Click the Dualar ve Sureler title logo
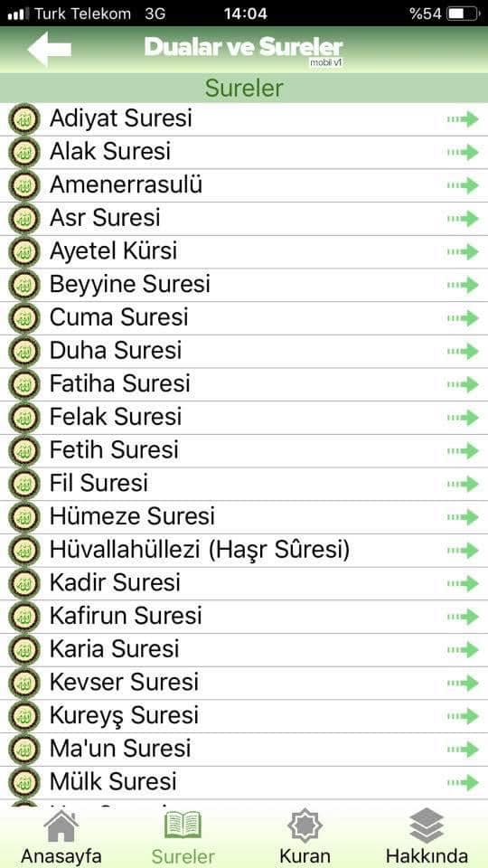This screenshot has height=868, width=488. point(244,50)
